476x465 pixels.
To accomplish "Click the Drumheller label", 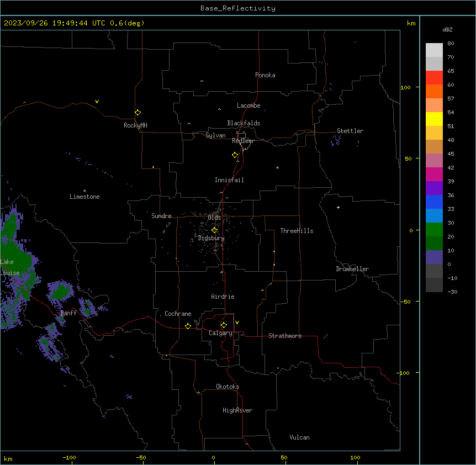I will tap(352, 269).
